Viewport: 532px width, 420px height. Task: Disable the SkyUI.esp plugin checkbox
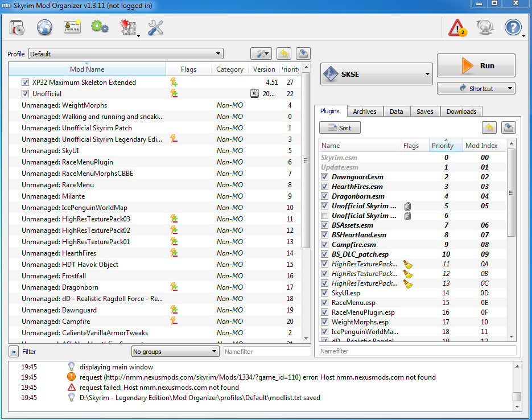pyautogui.click(x=325, y=293)
